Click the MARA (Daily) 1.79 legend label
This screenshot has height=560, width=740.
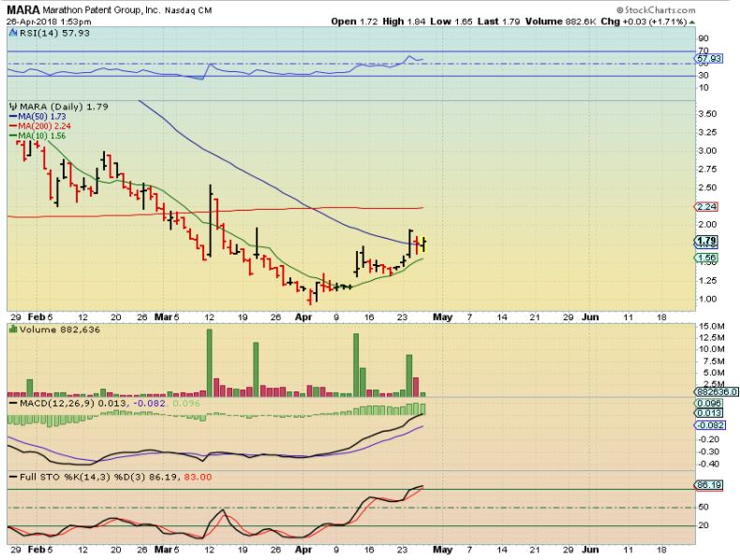65,107
